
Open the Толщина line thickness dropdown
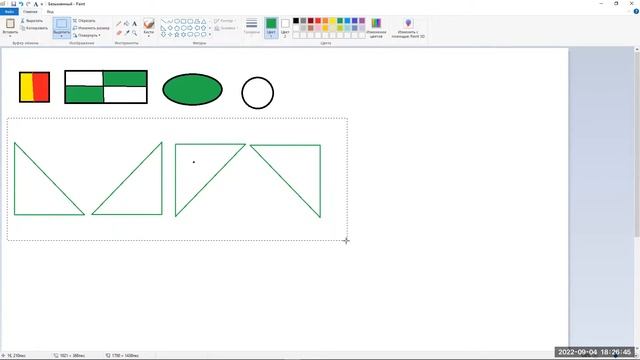[x=252, y=28]
